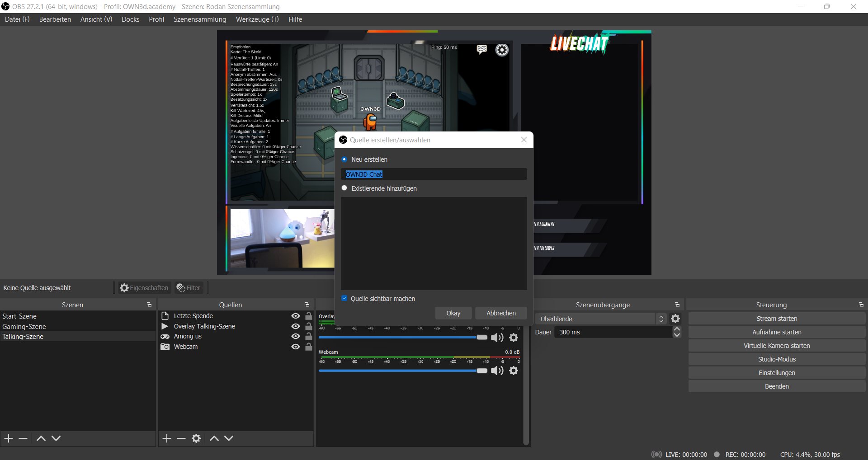Move the selected source up

coord(213,438)
